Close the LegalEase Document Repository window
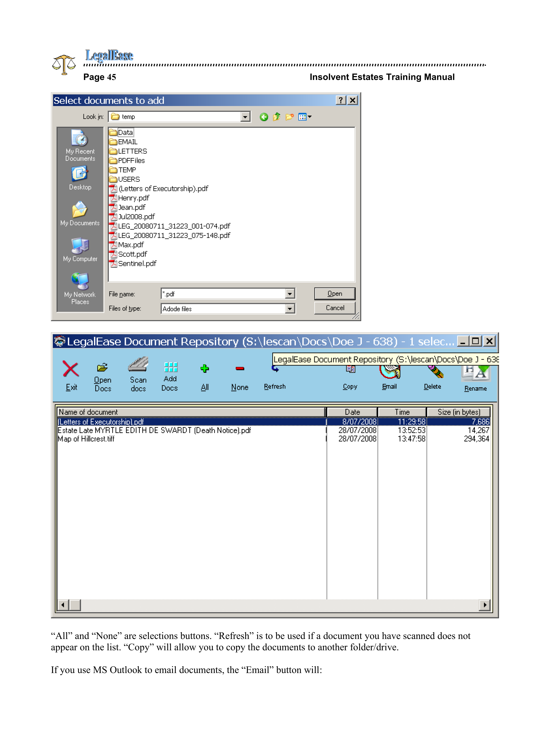Image resolution: width=535 pixels, height=756 pixels. coord(490,341)
